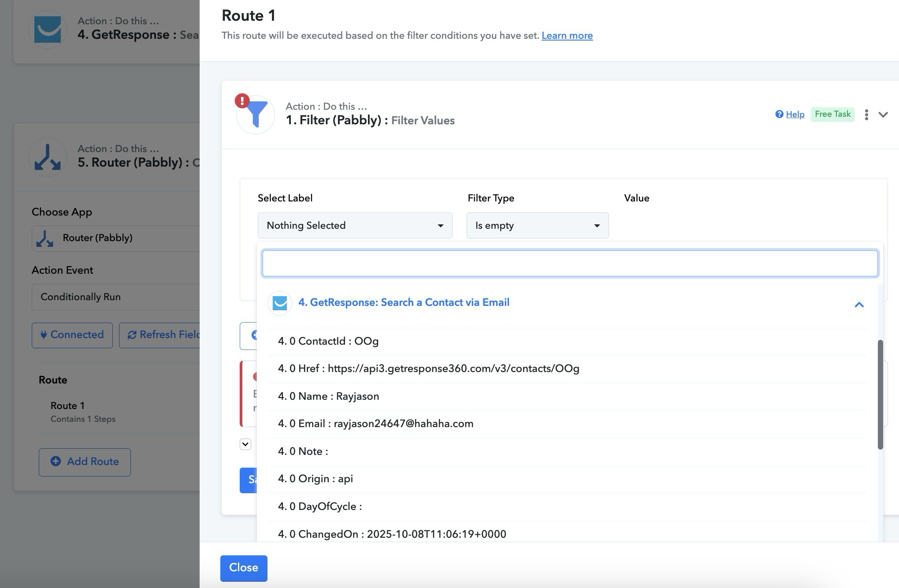Click the GetResponse step 4 icon
Screen dimensions: 899x588
[48, 30]
